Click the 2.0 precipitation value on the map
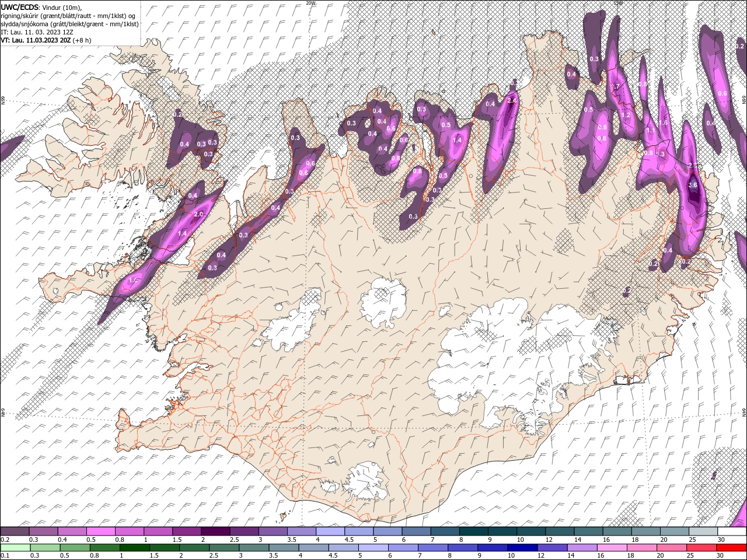Screen dimensions: 747x560 (x=198, y=214)
